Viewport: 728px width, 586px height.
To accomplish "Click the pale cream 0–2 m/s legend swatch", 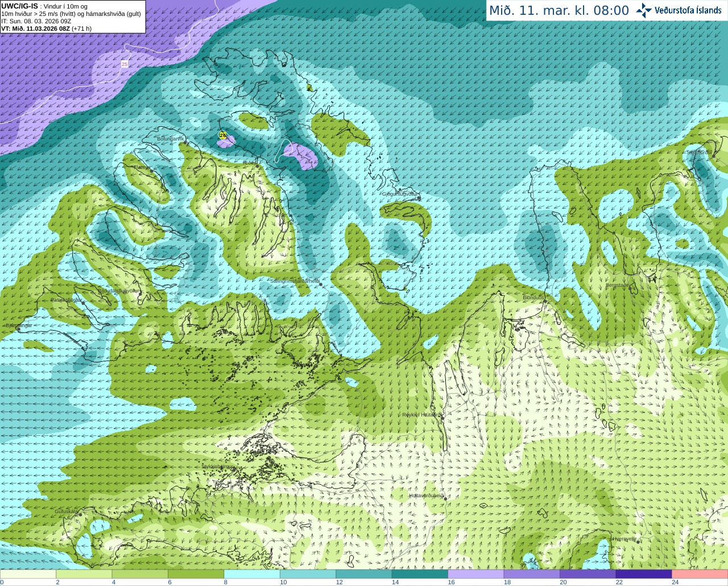I will pyautogui.click(x=28, y=574).
